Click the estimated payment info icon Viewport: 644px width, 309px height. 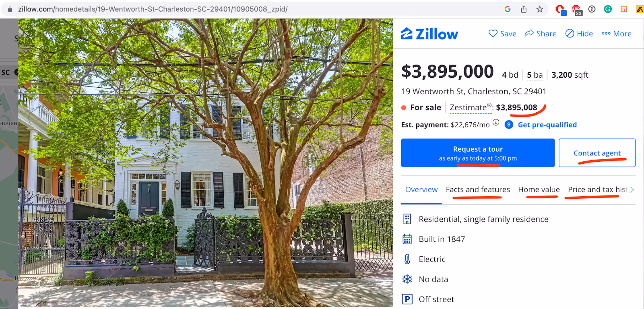point(496,122)
